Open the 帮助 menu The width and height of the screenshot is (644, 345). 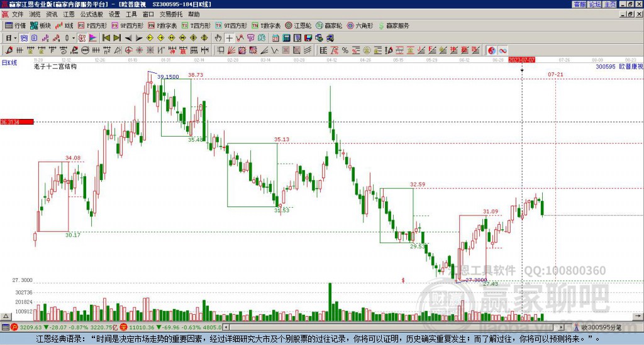coord(194,14)
